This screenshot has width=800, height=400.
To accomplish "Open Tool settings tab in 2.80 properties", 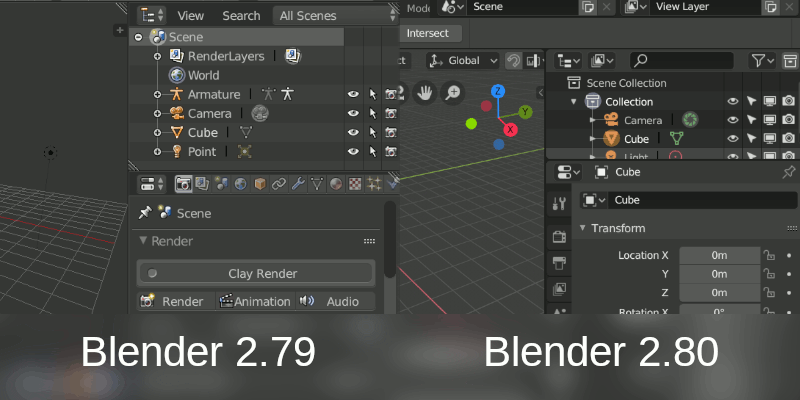I will (x=559, y=204).
